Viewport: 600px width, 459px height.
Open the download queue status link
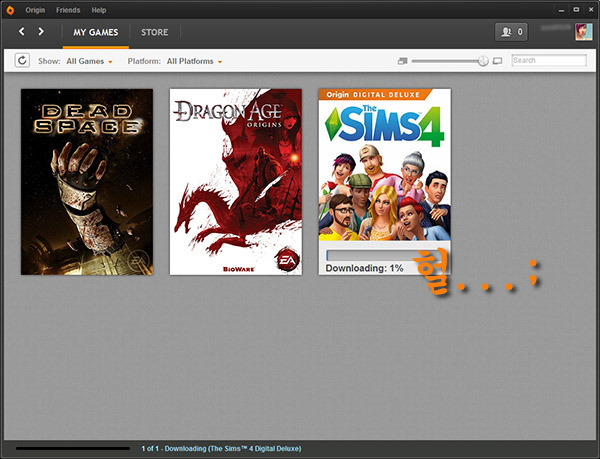click(221, 448)
